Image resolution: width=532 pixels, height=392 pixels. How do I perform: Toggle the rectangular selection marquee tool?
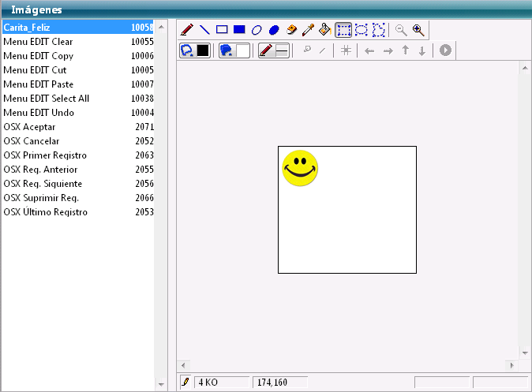343,30
